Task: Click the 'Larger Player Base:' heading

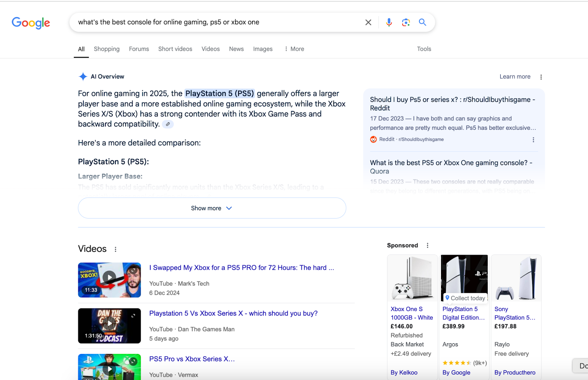Action: pyautogui.click(x=110, y=176)
